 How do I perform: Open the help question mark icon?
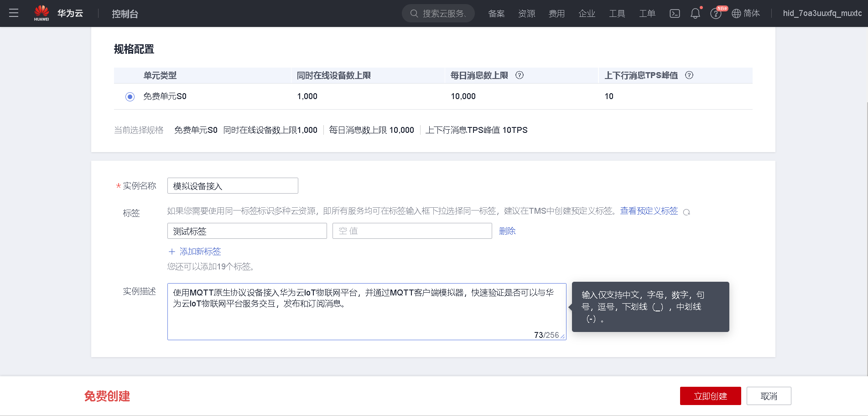pos(716,14)
